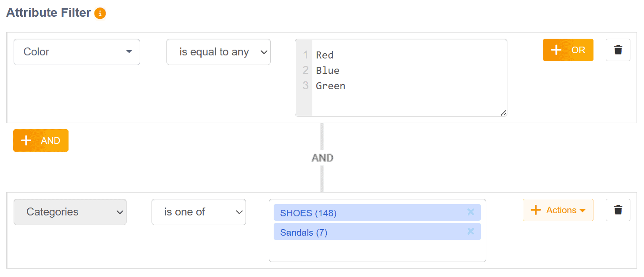Screen dimensions: 644x277
Task: Expand the Categories attribute dropdown
Action: pos(70,212)
